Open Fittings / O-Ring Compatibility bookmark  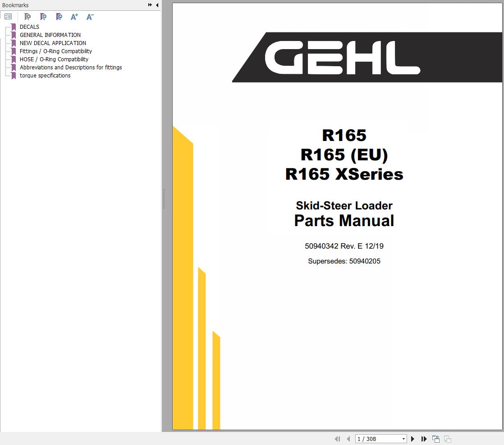[55, 51]
